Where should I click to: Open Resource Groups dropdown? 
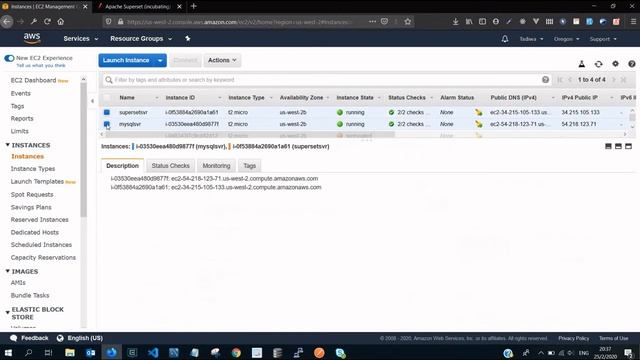coord(141,38)
